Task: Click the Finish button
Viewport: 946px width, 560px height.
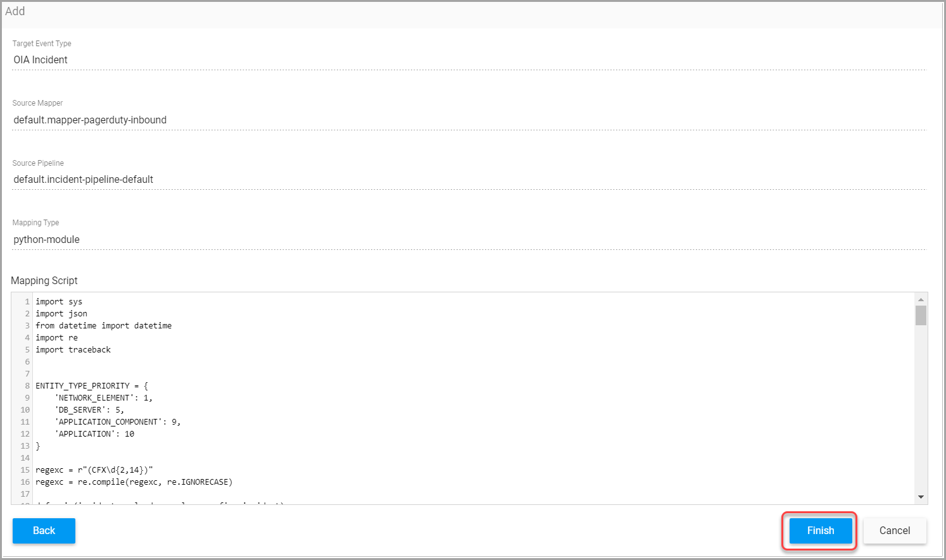Action: (821, 530)
